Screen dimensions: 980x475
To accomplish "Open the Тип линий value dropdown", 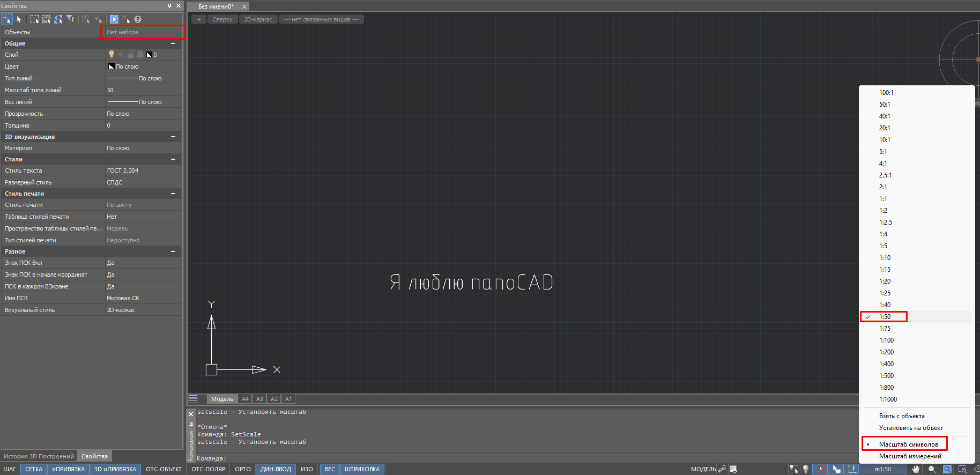I will click(143, 78).
